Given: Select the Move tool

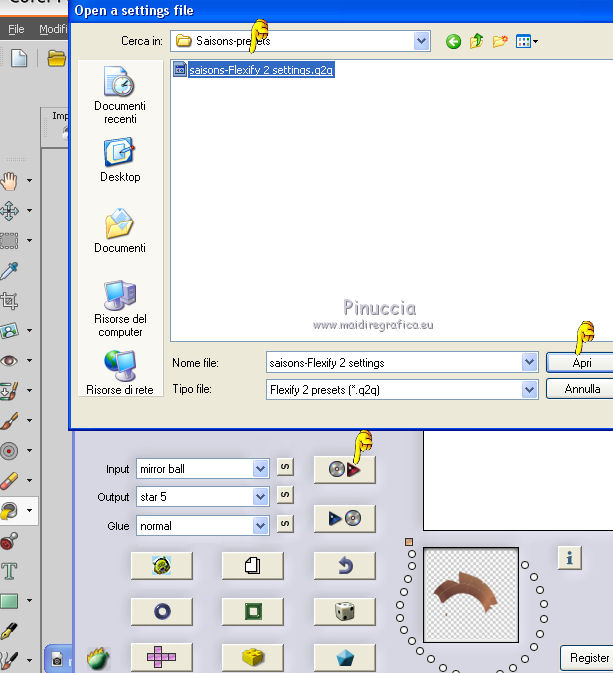Looking at the screenshot, I should 9,211.
